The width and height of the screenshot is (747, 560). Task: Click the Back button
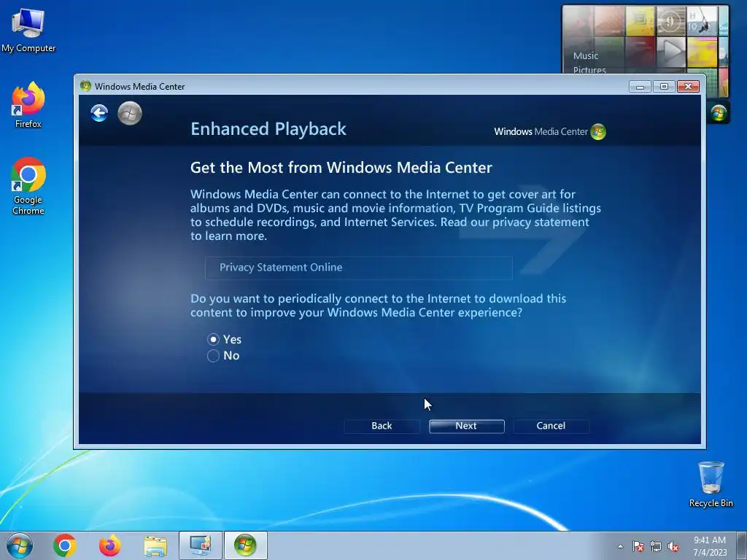(x=382, y=426)
